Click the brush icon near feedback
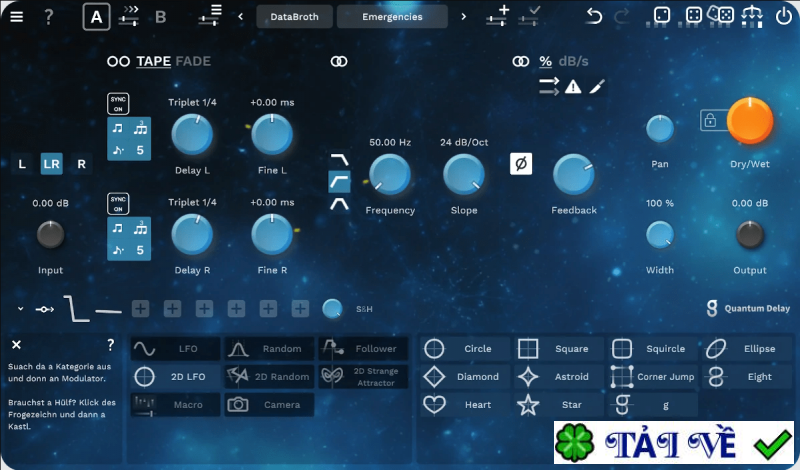Viewport: 800px width, 470px height. (x=597, y=86)
